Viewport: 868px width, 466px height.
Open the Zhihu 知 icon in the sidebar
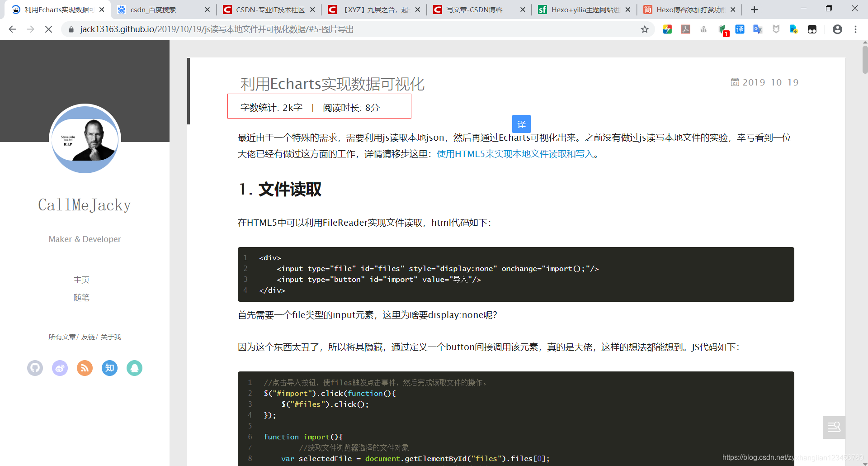click(109, 368)
